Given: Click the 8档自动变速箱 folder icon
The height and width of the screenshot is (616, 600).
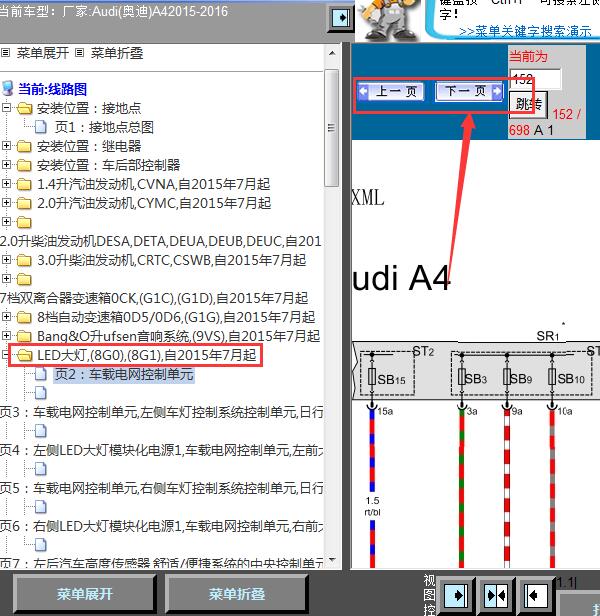Looking at the screenshot, I should coord(24,317).
